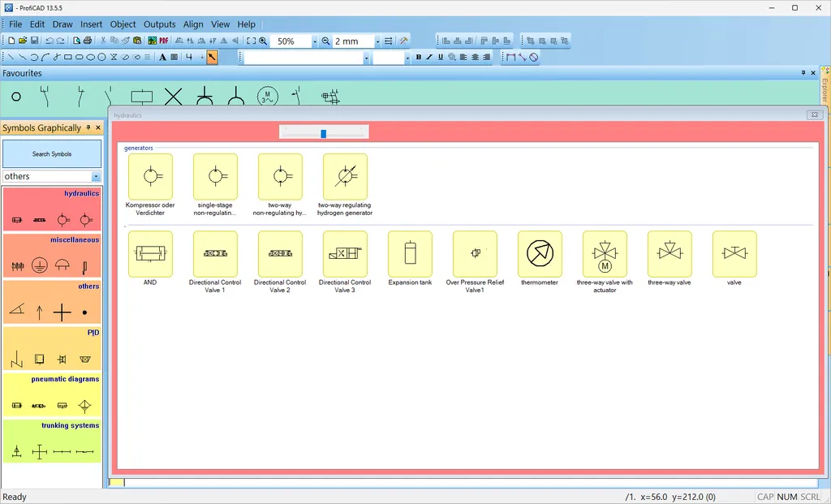Click the Zoom in magnifier icon
The height and width of the screenshot is (504, 831).
(263, 41)
